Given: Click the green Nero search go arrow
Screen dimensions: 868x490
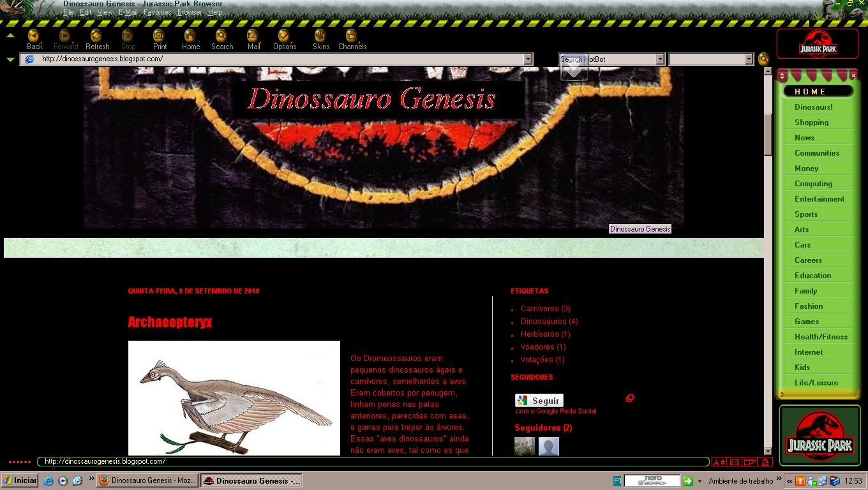Looking at the screenshot, I should click(688, 481).
